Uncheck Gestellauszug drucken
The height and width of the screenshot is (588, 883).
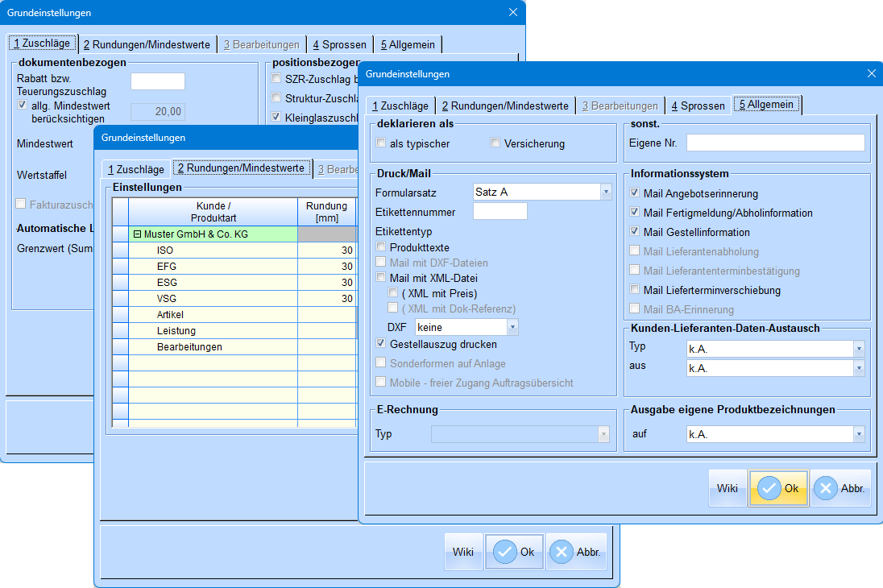[381, 344]
